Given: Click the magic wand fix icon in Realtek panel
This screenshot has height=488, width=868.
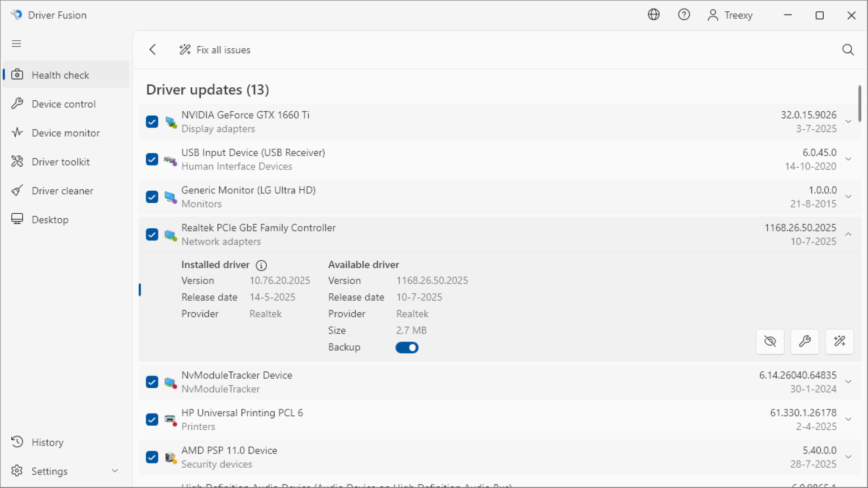Looking at the screenshot, I should pyautogui.click(x=840, y=341).
